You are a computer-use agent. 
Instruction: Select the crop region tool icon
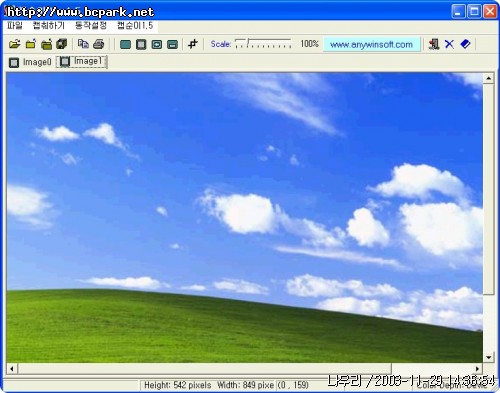click(193, 44)
